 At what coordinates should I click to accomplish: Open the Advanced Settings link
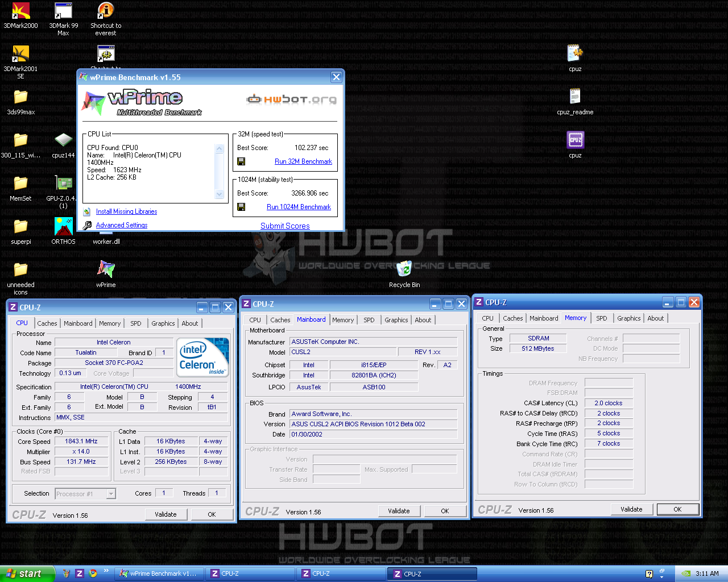coord(122,225)
